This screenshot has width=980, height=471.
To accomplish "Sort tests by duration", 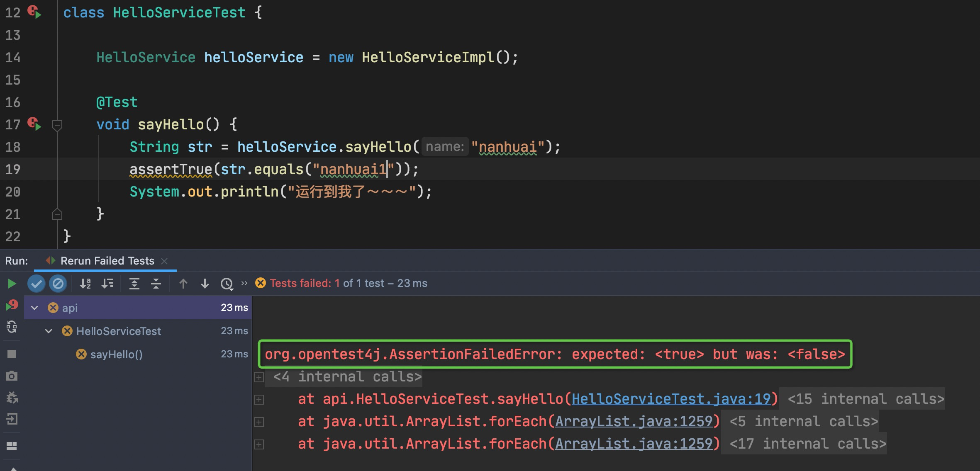I will point(107,284).
